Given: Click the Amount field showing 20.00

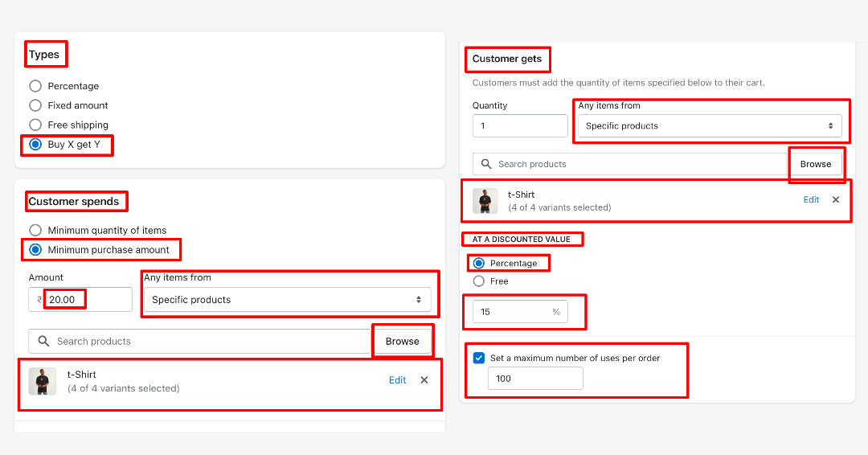Looking at the screenshot, I should (x=81, y=300).
